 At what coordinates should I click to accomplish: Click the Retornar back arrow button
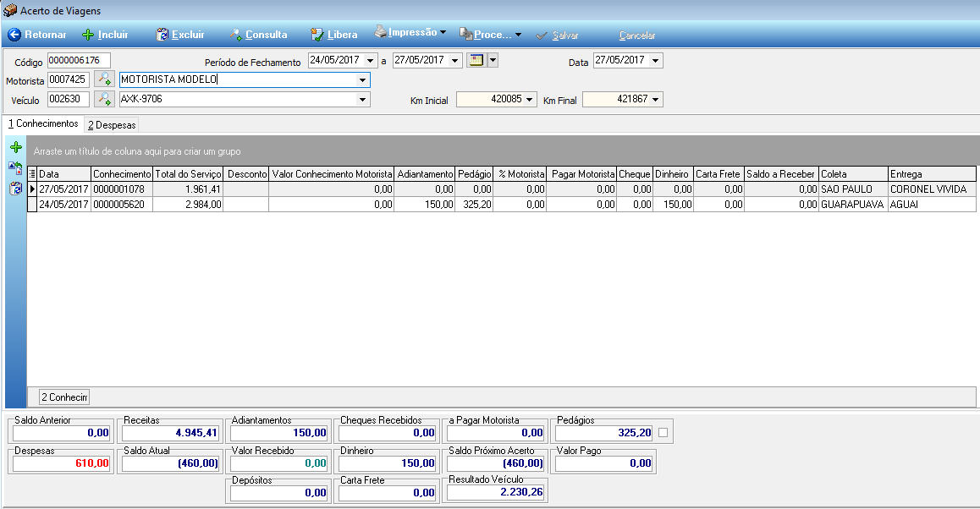point(36,35)
